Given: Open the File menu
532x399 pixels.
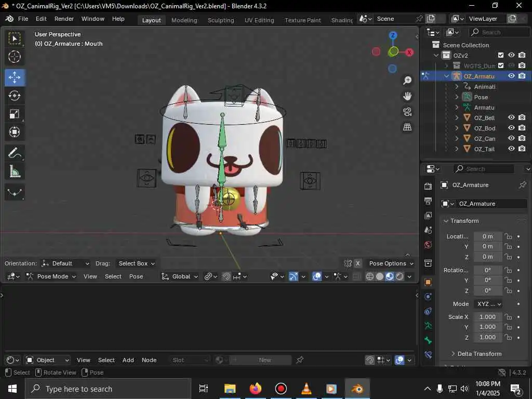Looking at the screenshot, I should tap(23, 19).
